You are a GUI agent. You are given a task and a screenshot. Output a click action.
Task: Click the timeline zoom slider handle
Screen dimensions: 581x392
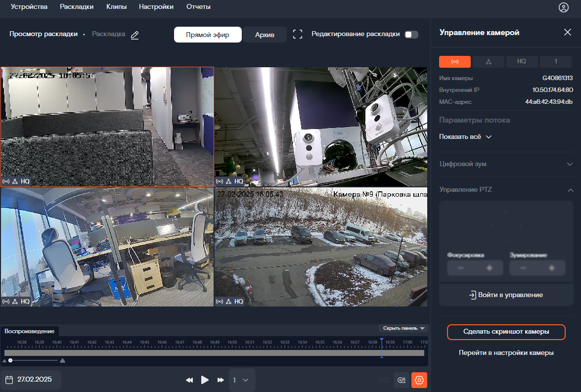pyautogui.click(x=10, y=360)
